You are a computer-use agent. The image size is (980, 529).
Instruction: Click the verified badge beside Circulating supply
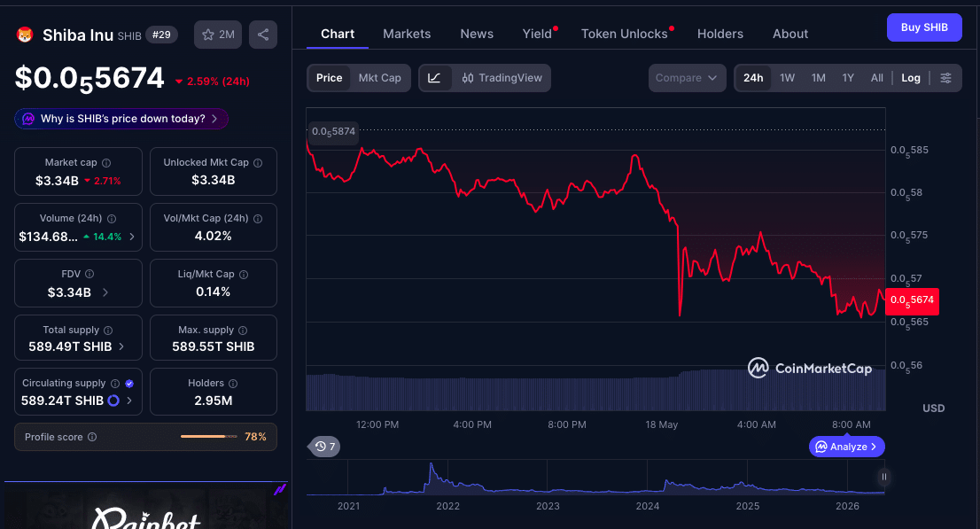pos(129,384)
